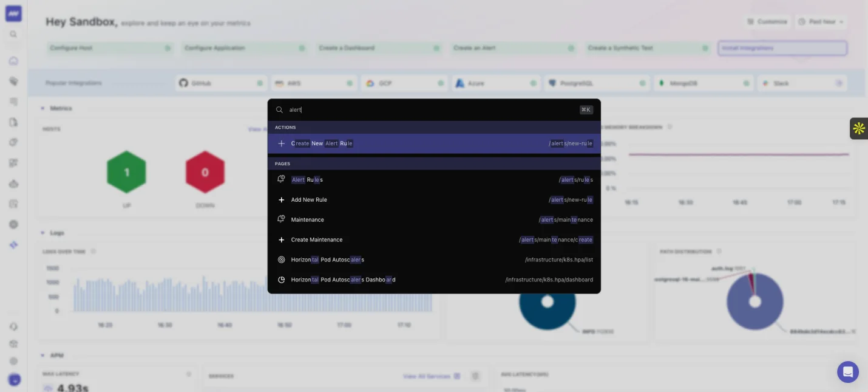Run the Create New Alert Rule action
Screen dimensions: 868x392
(x=434, y=143)
